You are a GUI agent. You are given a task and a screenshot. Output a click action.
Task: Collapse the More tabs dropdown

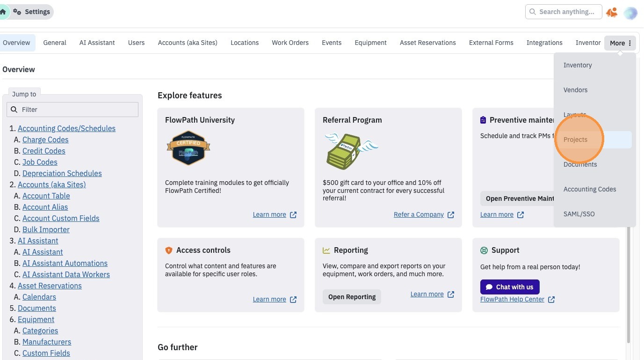point(620,43)
